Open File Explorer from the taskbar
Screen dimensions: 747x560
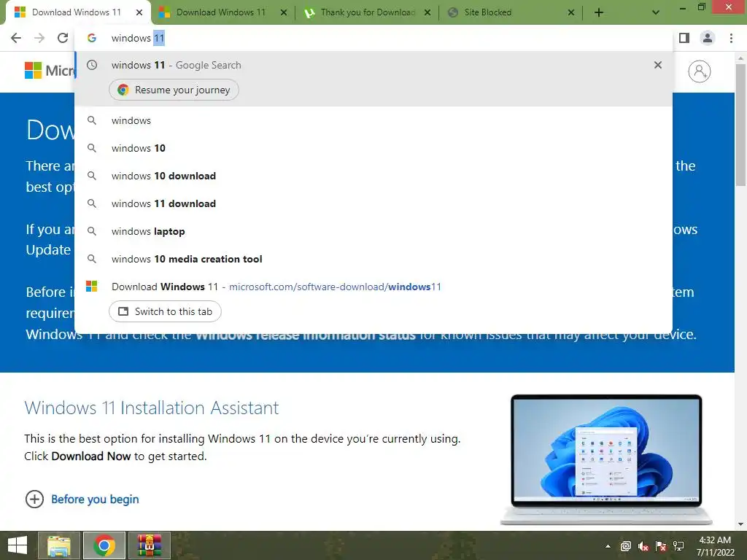pos(59,545)
